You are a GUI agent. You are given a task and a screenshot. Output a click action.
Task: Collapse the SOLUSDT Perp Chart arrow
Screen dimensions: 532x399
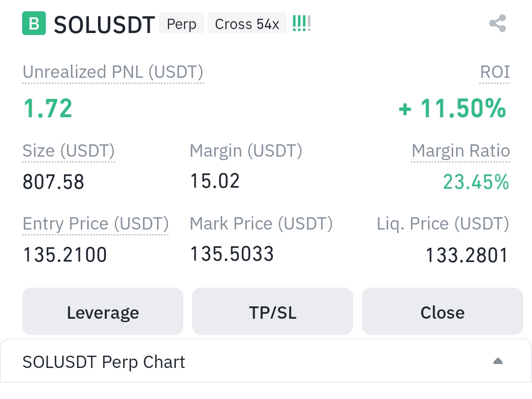(x=498, y=361)
